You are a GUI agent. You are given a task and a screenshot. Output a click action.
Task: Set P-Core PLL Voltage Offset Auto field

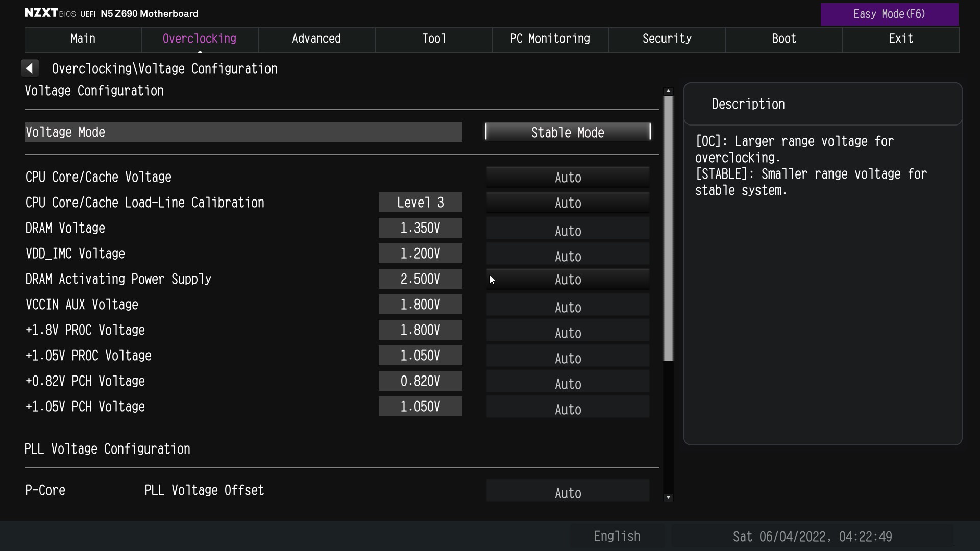pyautogui.click(x=568, y=490)
